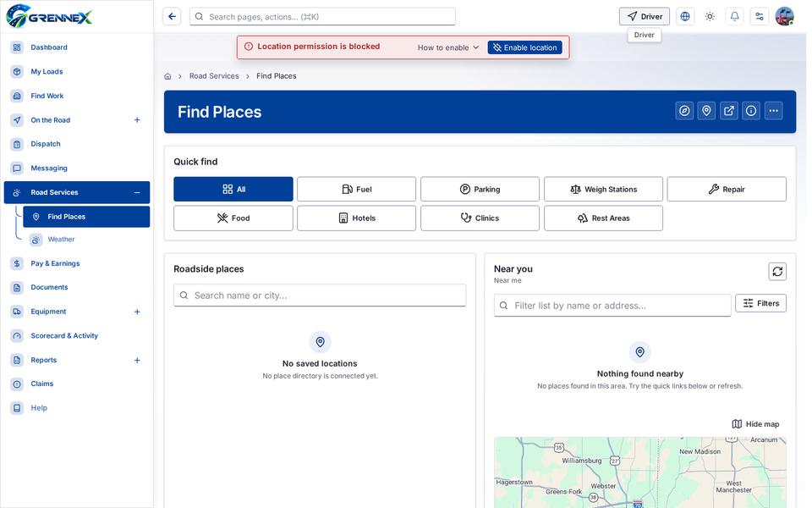Click the info icon in header
Screen dimensions: 812x508
tap(751, 111)
